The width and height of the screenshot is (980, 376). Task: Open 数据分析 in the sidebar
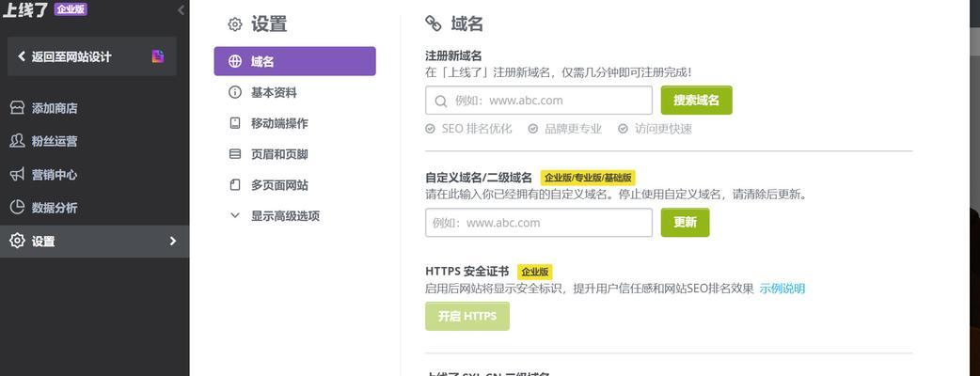(55, 208)
